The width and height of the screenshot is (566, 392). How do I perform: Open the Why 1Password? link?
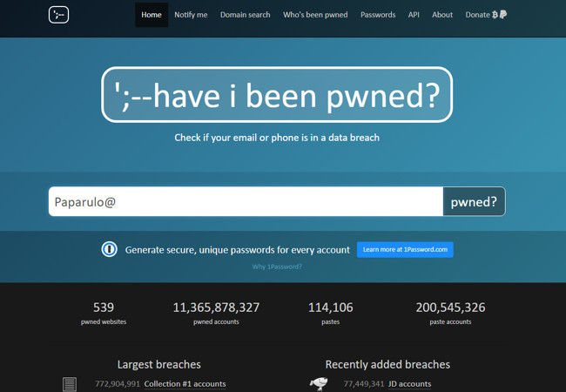click(277, 267)
